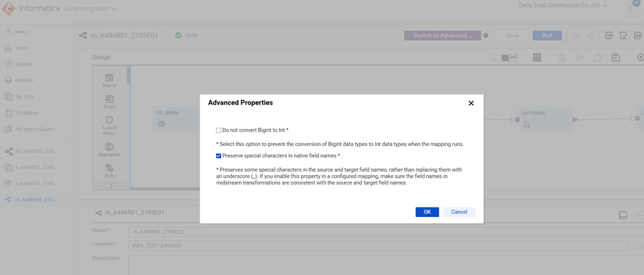Open the New... asset menu item
Screen dimensions: 644x275
(x=17, y=32)
